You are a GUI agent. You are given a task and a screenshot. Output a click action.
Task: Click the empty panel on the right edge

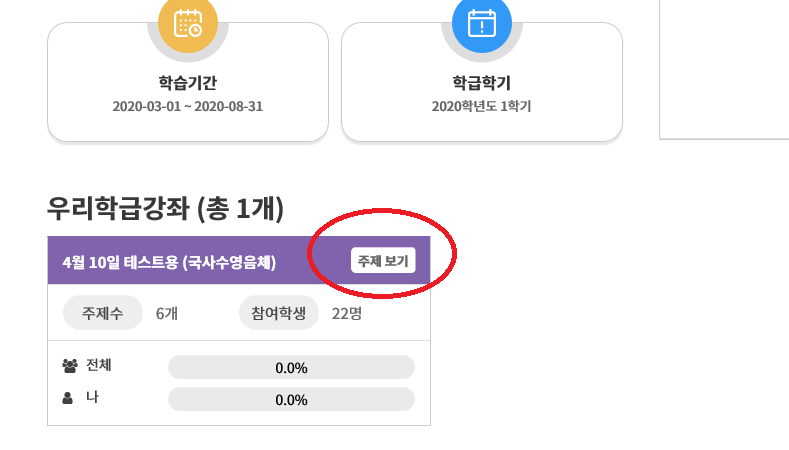coord(724,69)
